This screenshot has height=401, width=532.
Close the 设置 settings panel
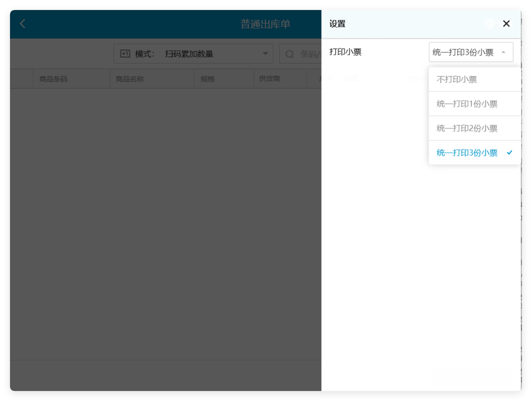pos(506,24)
